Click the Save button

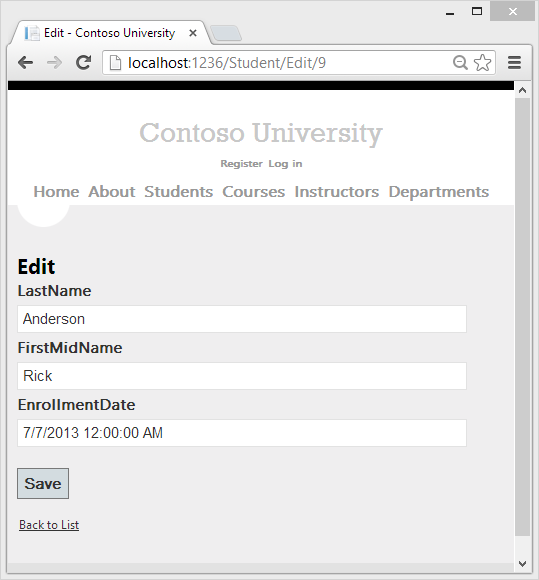[x=43, y=483]
